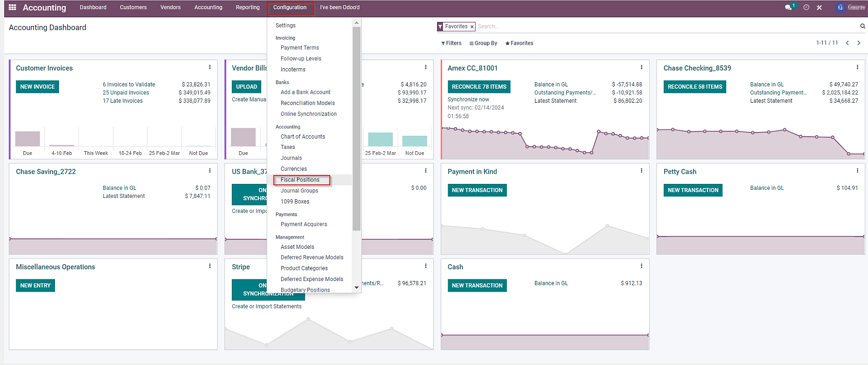Select Fiscal Positions from Configuration

pos(300,180)
